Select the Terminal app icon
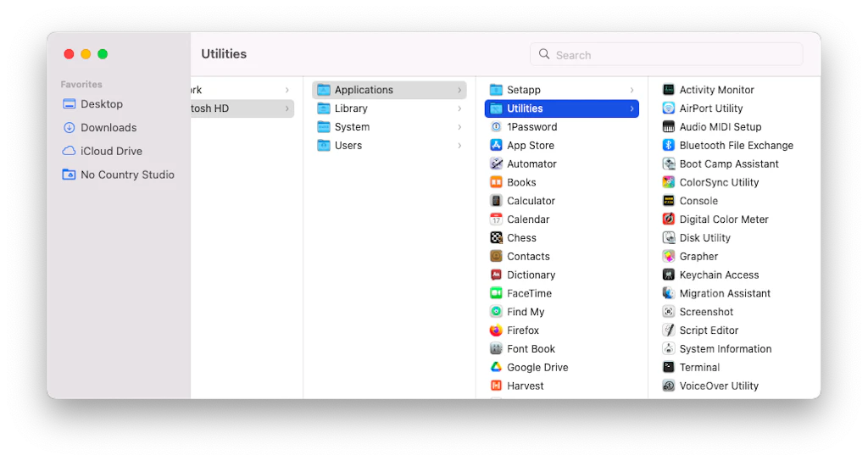The height and width of the screenshot is (461, 868). 668,368
